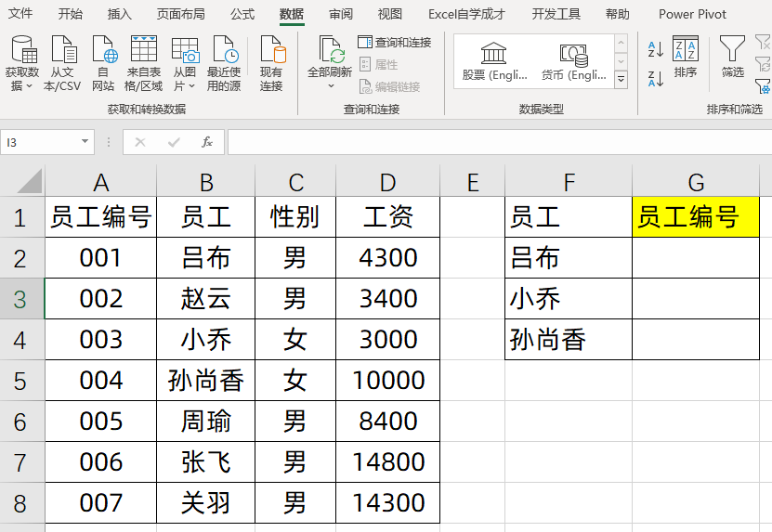
Task: Click the cell with employee number 005
Action: (101, 422)
